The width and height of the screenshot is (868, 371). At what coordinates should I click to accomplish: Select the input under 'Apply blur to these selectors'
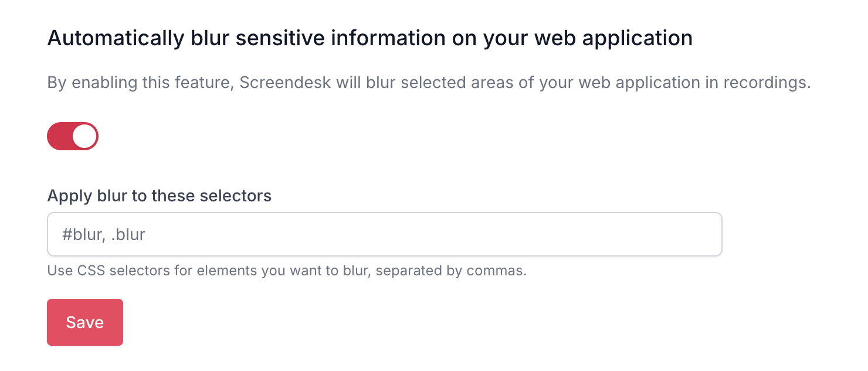[384, 234]
